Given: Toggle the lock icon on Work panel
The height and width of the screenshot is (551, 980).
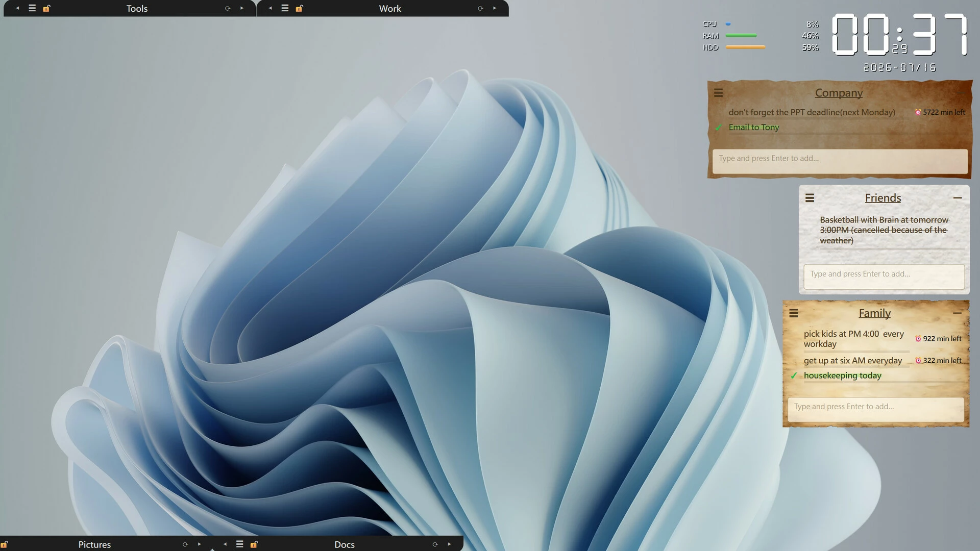Looking at the screenshot, I should point(300,8).
